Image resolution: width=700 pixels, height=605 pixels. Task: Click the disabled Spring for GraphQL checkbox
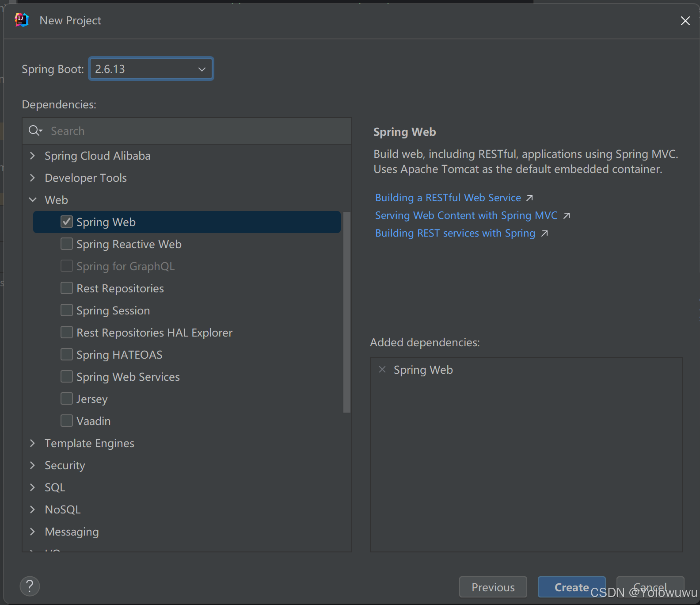click(67, 266)
